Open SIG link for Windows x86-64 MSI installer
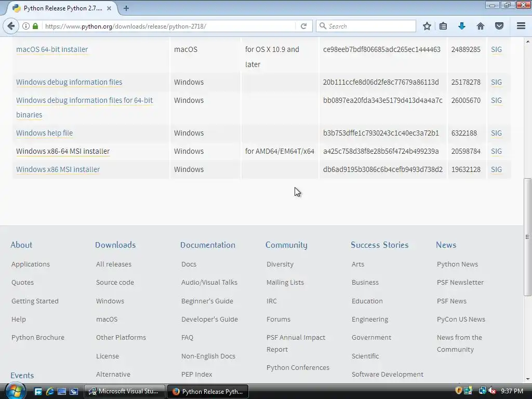This screenshot has height=399, width=532. (496, 151)
